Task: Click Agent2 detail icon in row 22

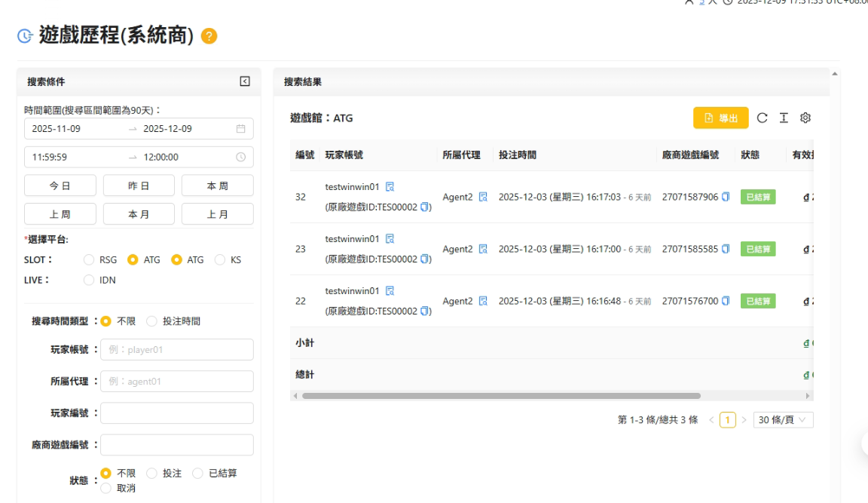Action: (x=483, y=301)
